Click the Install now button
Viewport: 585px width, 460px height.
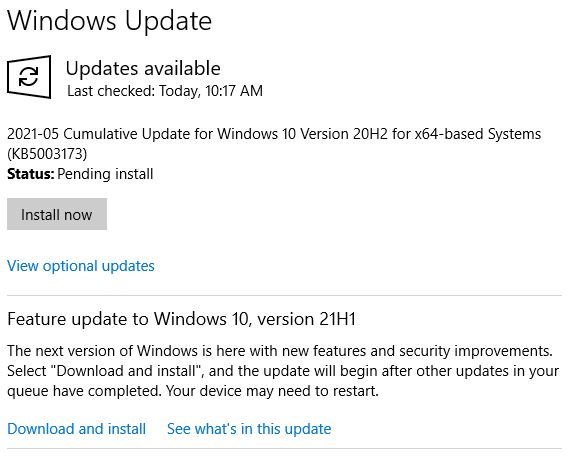[x=57, y=214]
